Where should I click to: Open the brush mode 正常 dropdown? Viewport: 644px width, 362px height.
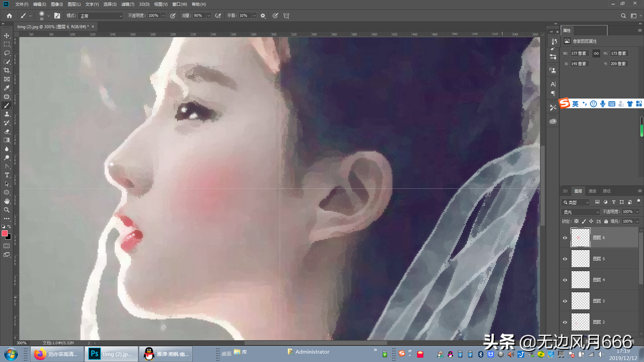101,16
